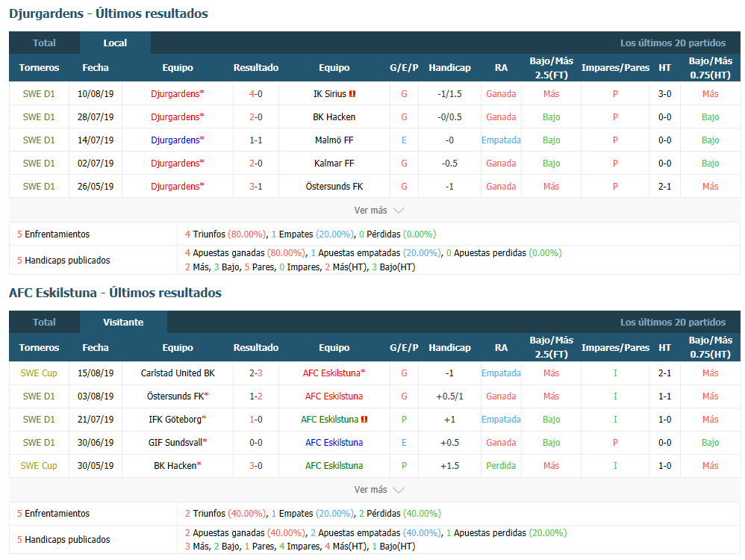Image resolution: width=745 pixels, height=560 pixels.
Task: Expand Ver más under Djurgardens results
Action: coord(378,210)
